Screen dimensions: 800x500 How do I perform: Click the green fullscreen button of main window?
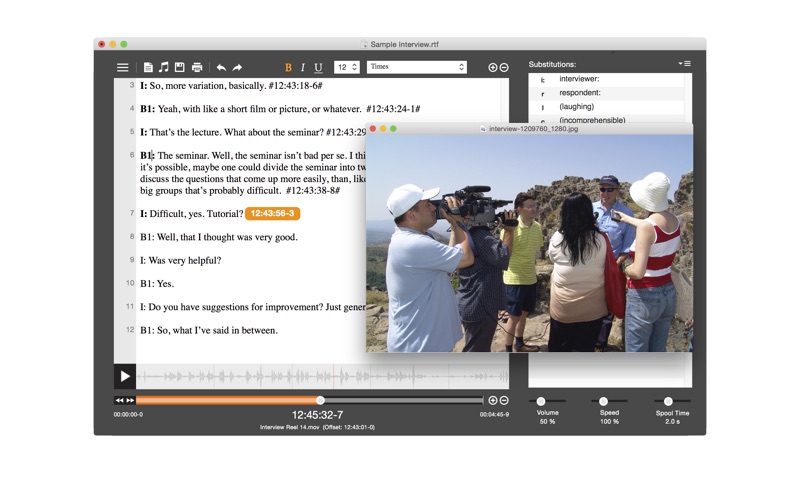pos(124,44)
